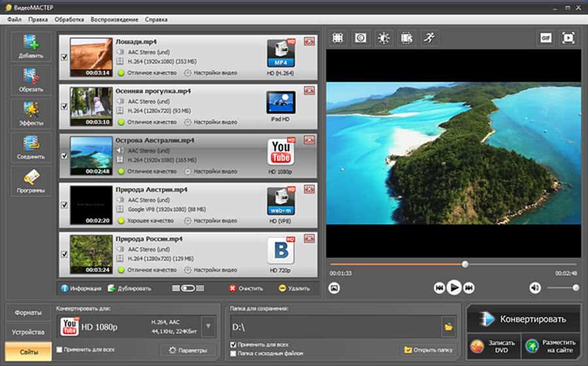588x366 pixels.
Task: Open the Справка menu
Action: [x=156, y=20]
